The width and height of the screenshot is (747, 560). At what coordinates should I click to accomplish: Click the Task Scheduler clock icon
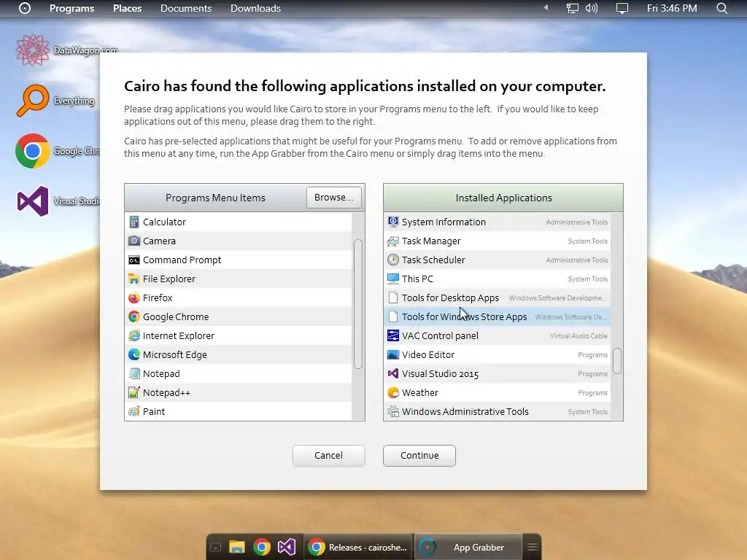coord(393,260)
